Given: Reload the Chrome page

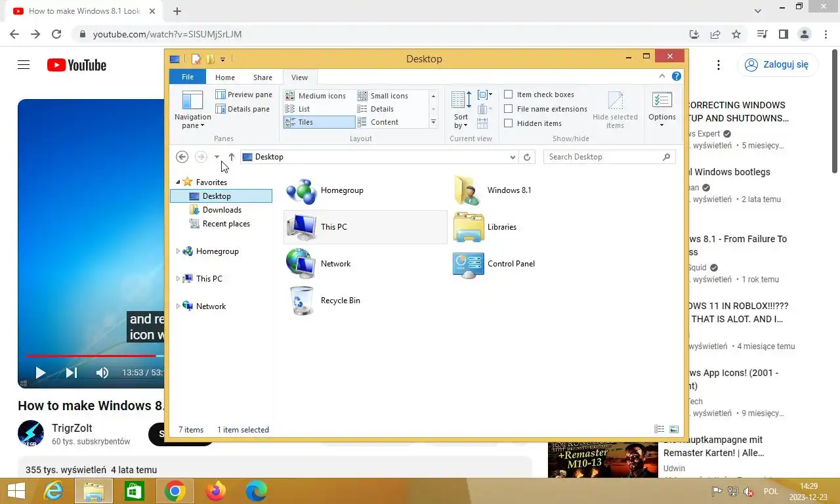Looking at the screenshot, I should 56,34.
